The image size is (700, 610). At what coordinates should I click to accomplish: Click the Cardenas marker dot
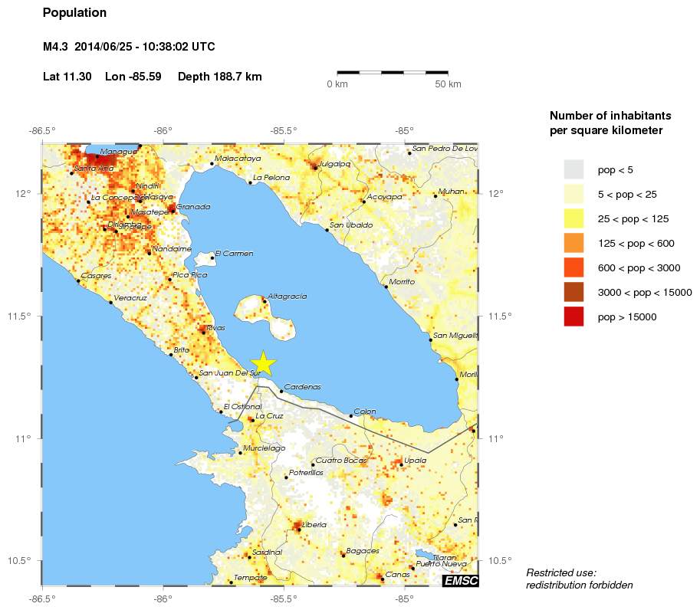pos(281,391)
